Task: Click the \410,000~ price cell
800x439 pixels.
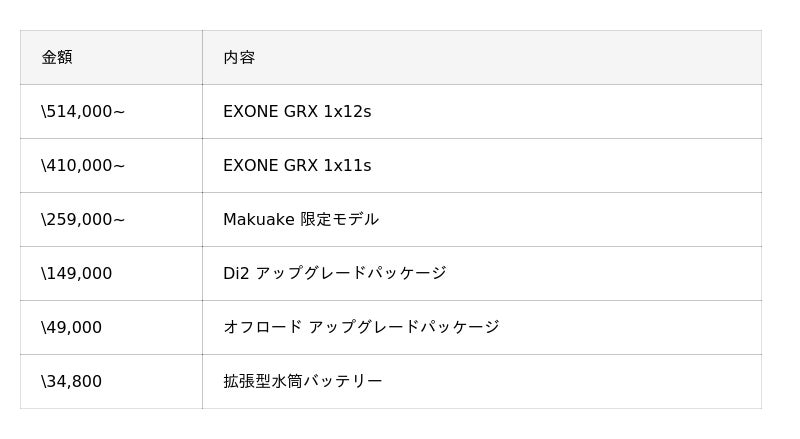Action: [x=83, y=166]
